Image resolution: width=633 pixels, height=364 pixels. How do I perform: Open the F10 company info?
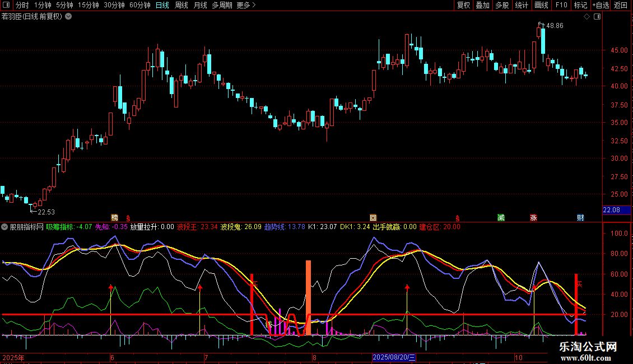point(561,6)
